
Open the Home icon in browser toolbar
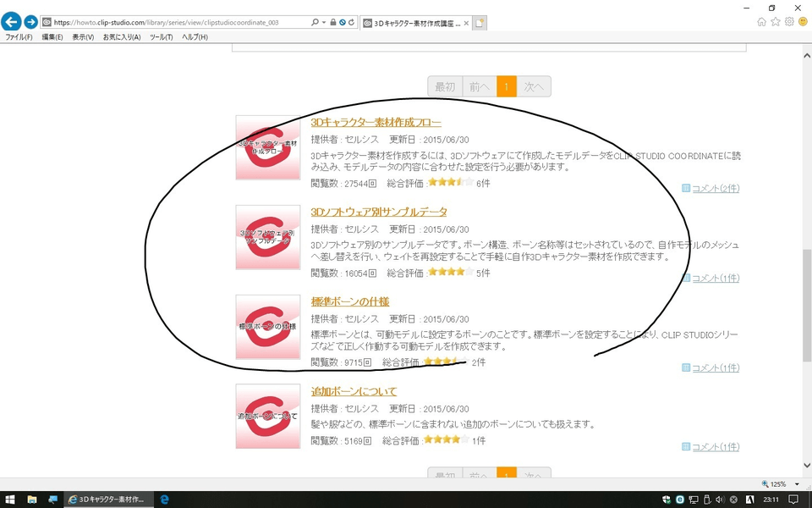(x=762, y=22)
